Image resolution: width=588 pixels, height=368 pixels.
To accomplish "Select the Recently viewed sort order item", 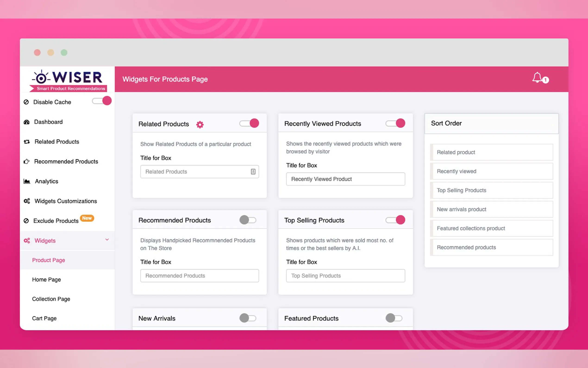I will pos(491,171).
